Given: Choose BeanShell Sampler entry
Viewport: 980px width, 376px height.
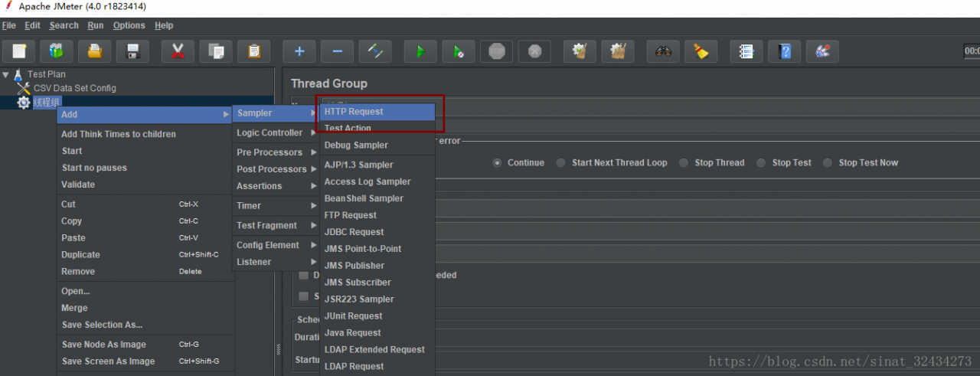Looking at the screenshot, I should click(377, 198).
